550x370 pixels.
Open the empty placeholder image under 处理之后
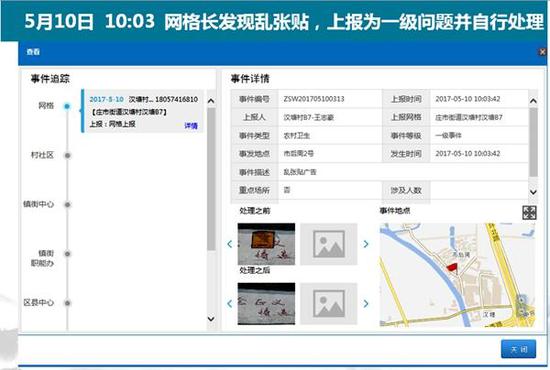pos(329,303)
